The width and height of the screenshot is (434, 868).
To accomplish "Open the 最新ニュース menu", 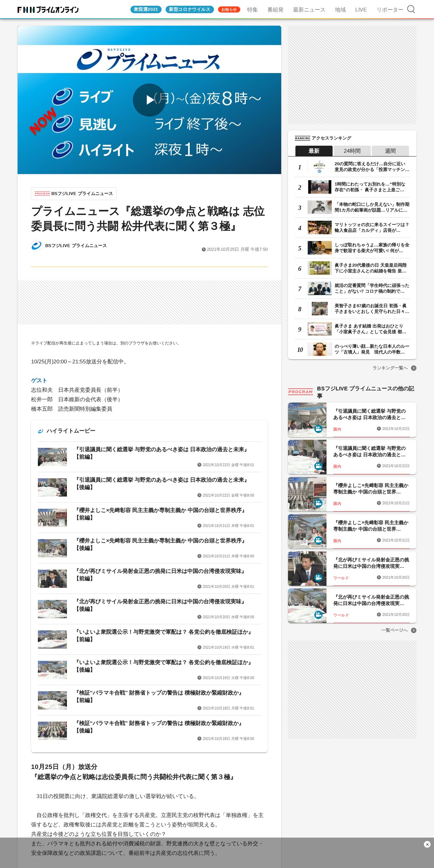I will [x=309, y=10].
